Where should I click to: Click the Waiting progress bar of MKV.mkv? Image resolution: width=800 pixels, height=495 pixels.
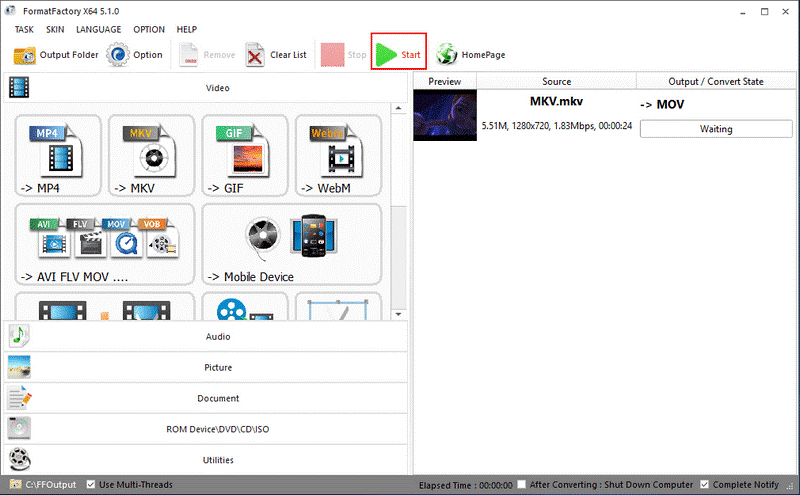(716, 129)
